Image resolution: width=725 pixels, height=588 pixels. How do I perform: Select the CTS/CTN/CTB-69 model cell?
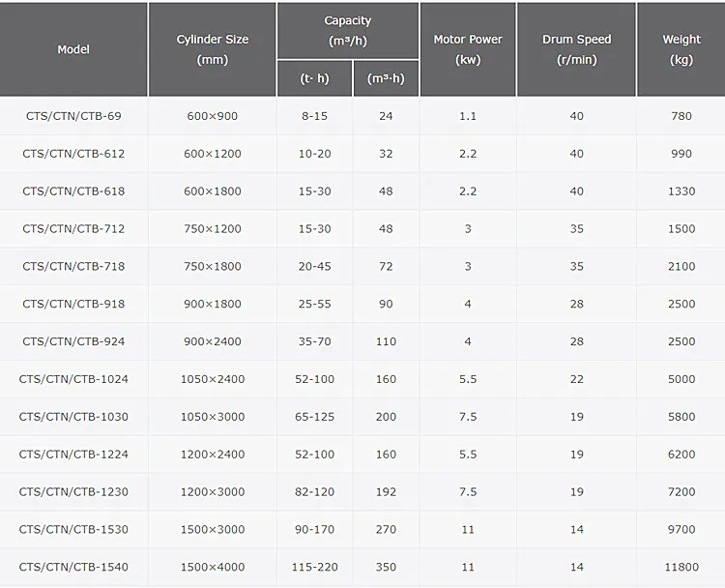point(73,116)
